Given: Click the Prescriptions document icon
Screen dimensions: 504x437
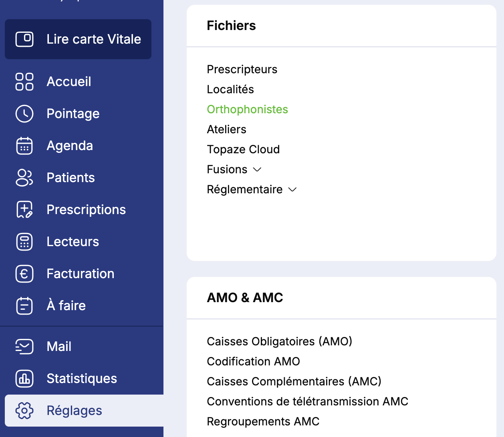Looking at the screenshot, I should tap(24, 210).
